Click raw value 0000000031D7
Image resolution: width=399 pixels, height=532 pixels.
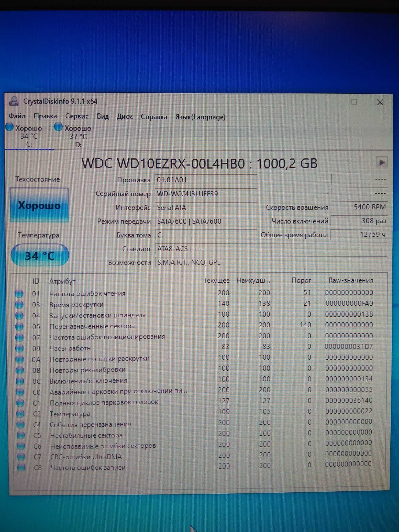349,347
